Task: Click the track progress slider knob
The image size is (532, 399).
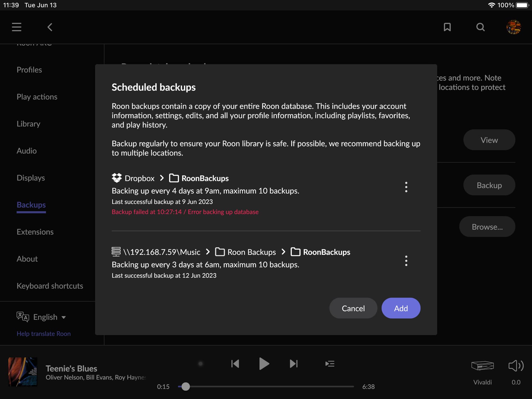Action: click(x=186, y=387)
